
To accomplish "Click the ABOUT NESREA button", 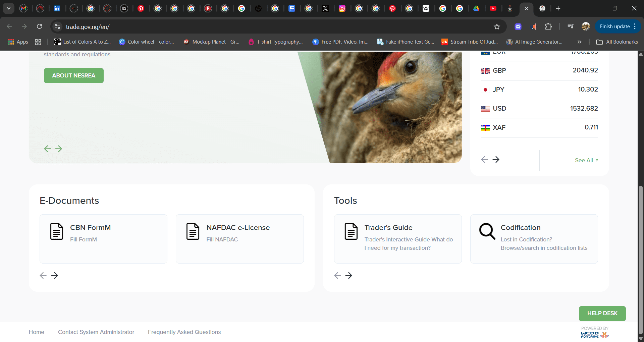I will coord(74,76).
